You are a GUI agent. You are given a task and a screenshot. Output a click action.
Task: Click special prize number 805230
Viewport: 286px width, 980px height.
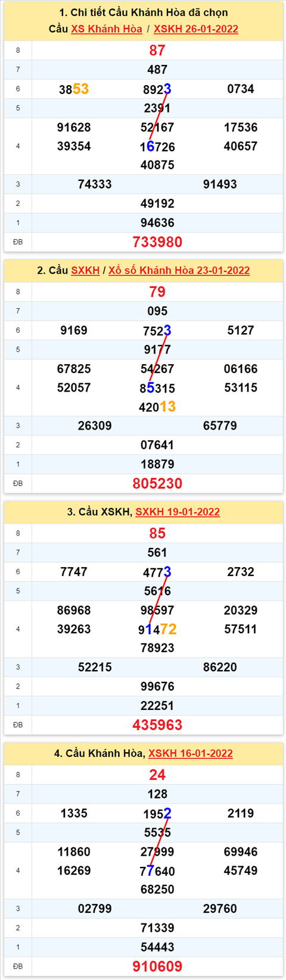tap(157, 484)
